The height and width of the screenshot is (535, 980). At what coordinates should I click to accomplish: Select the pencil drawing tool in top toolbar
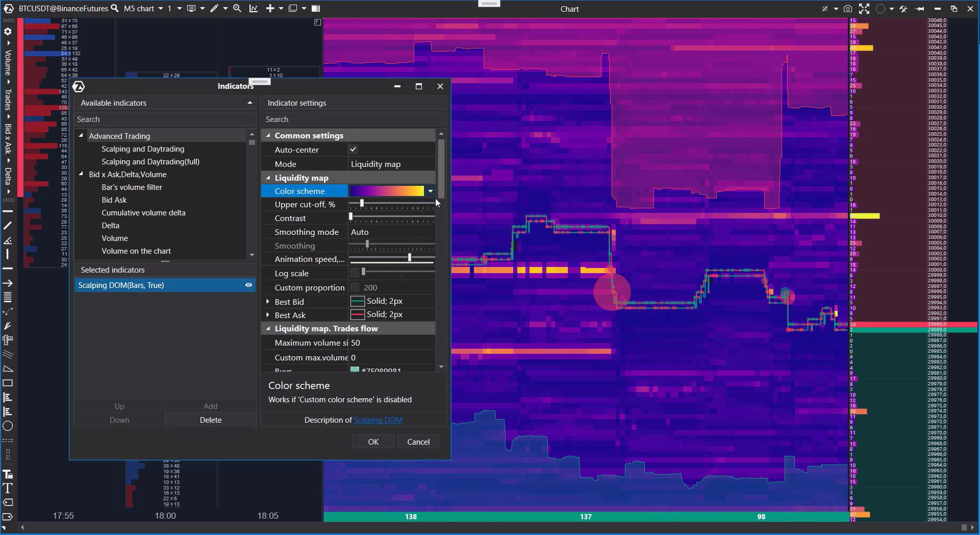pos(214,9)
